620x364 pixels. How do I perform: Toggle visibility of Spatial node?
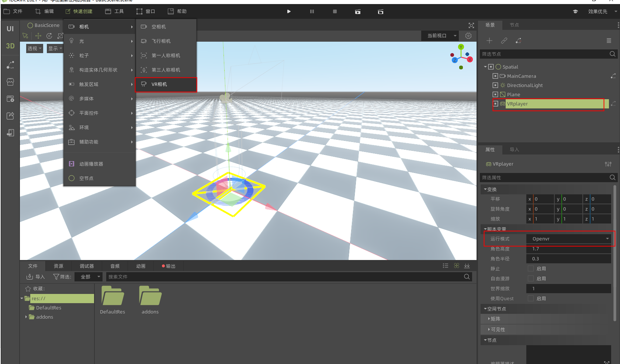click(x=491, y=67)
